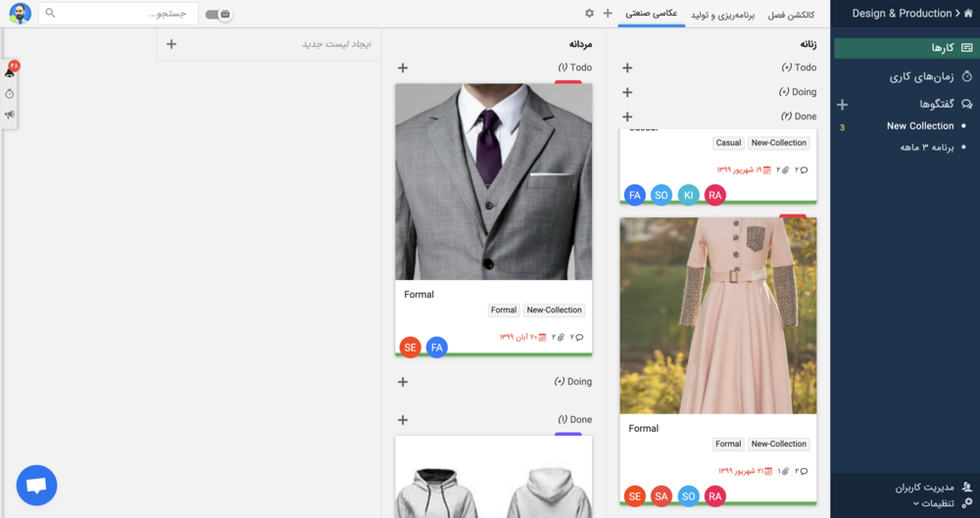This screenshot has height=518, width=980.
Task: Click plus next to ایجاد لیست جدید
Action: click(x=171, y=44)
